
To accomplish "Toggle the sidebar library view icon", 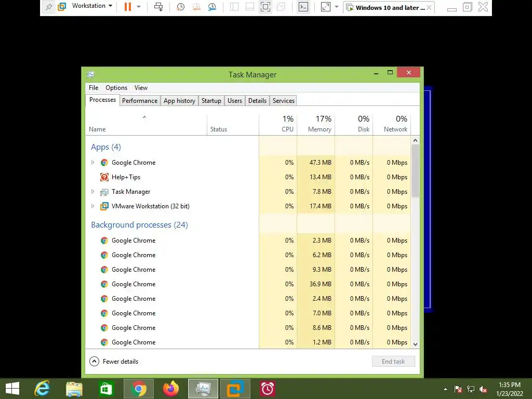I will [x=234, y=7].
